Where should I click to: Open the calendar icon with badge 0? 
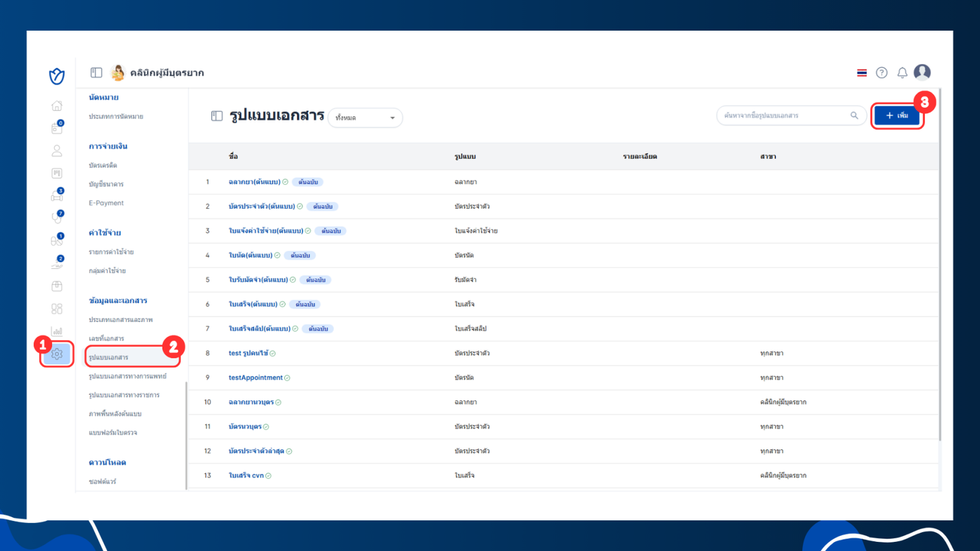[57, 127]
